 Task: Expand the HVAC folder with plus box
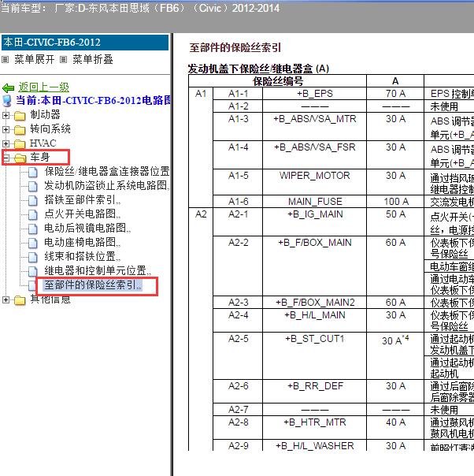point(6,143)
